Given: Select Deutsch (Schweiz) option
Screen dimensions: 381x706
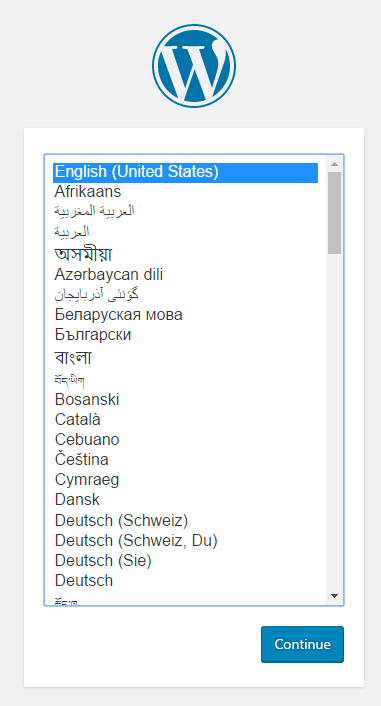Looking at the screenshot, I should 186,520.
